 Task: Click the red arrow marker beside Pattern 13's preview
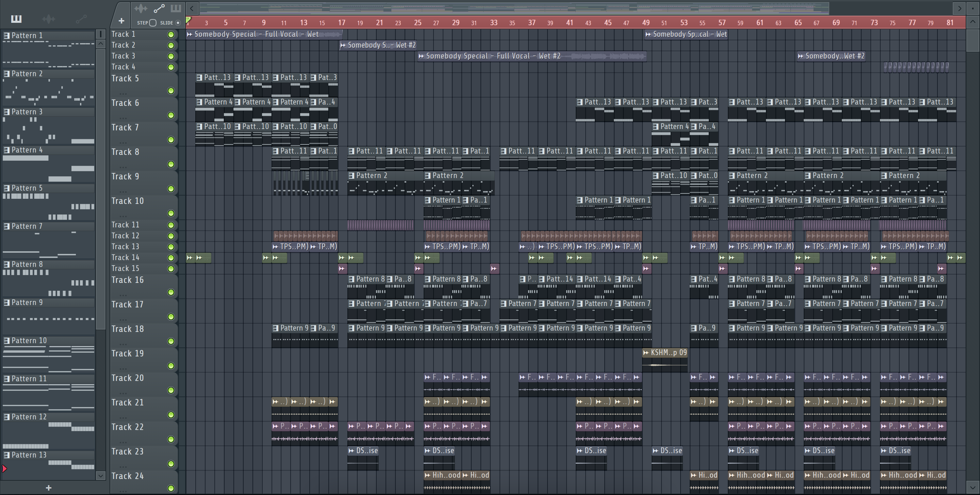[x=4, y=469]
